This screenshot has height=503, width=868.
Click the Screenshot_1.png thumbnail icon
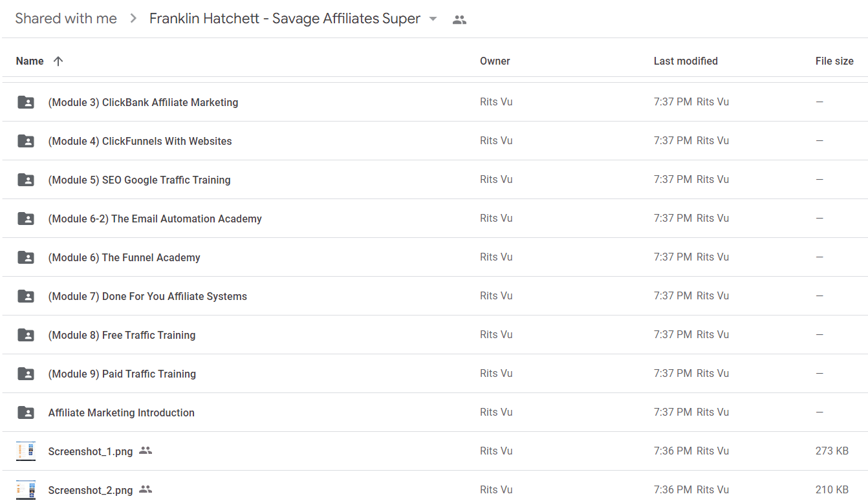[x=26, y=451]
